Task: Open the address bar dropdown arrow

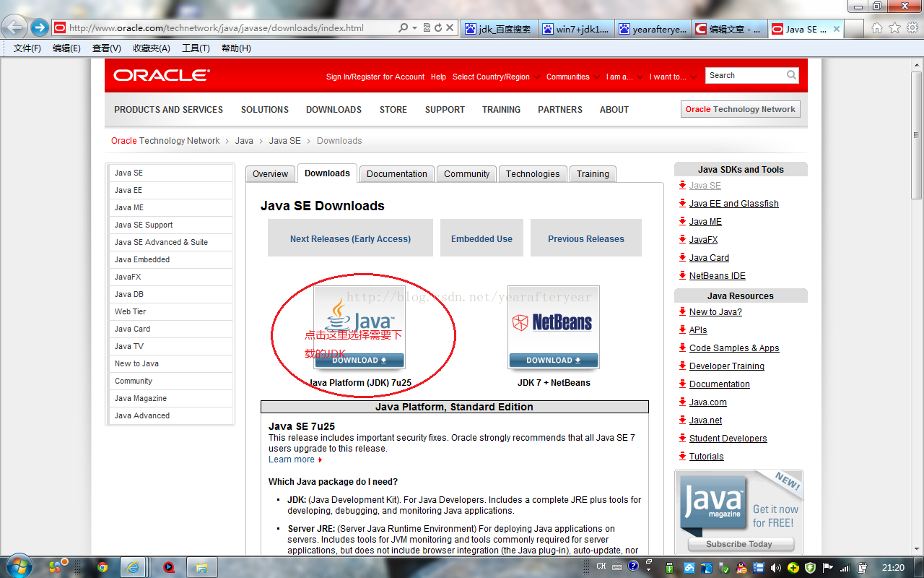Action: [x=415, y=28]
